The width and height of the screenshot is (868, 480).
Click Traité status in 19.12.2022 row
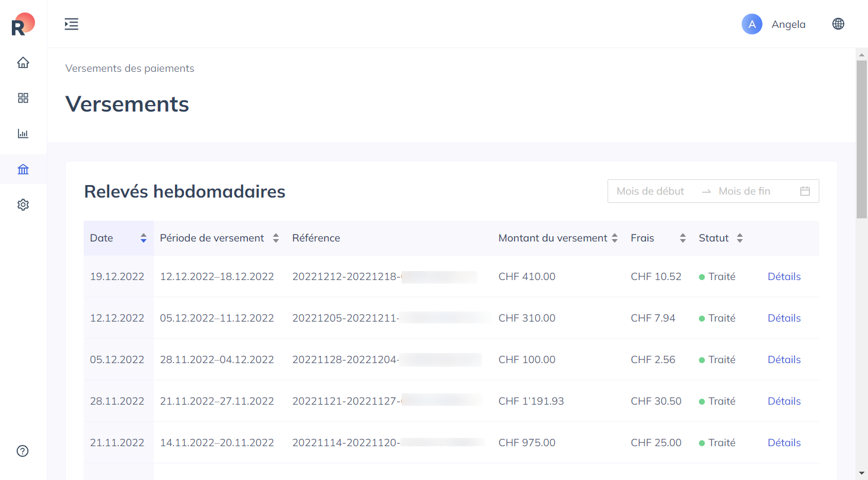point(717,276)
